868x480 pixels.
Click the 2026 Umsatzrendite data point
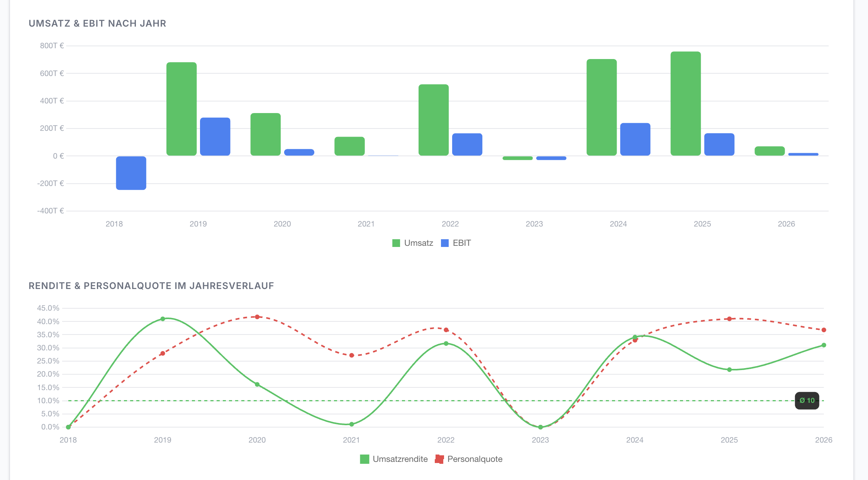point(824,345)
